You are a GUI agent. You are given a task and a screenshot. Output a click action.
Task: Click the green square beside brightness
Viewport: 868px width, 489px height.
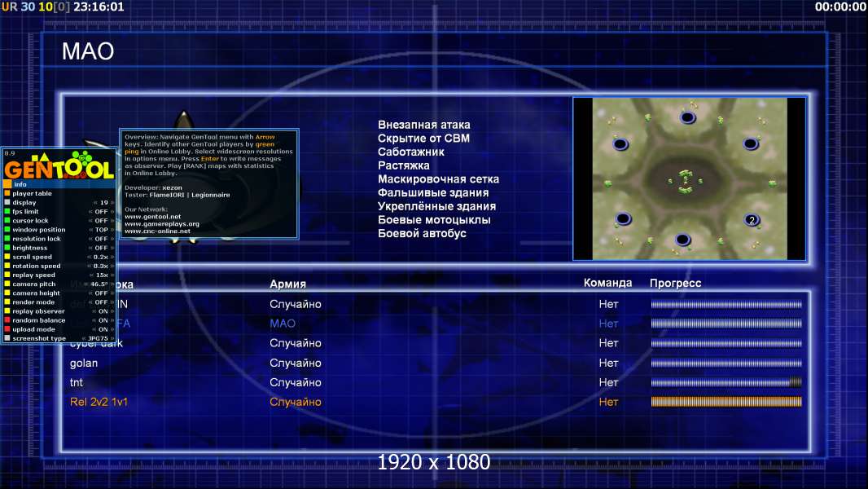tap(7, 248)
